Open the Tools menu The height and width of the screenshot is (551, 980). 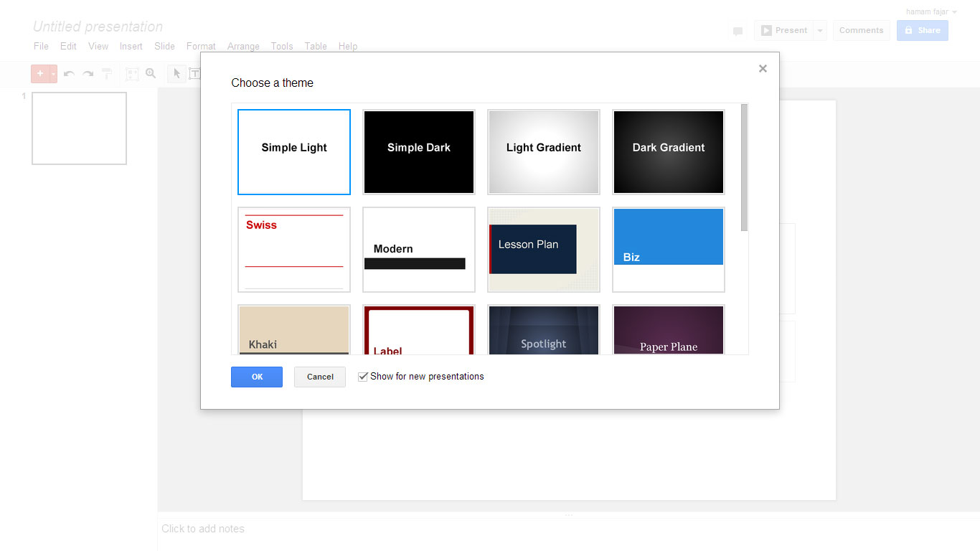282,46
